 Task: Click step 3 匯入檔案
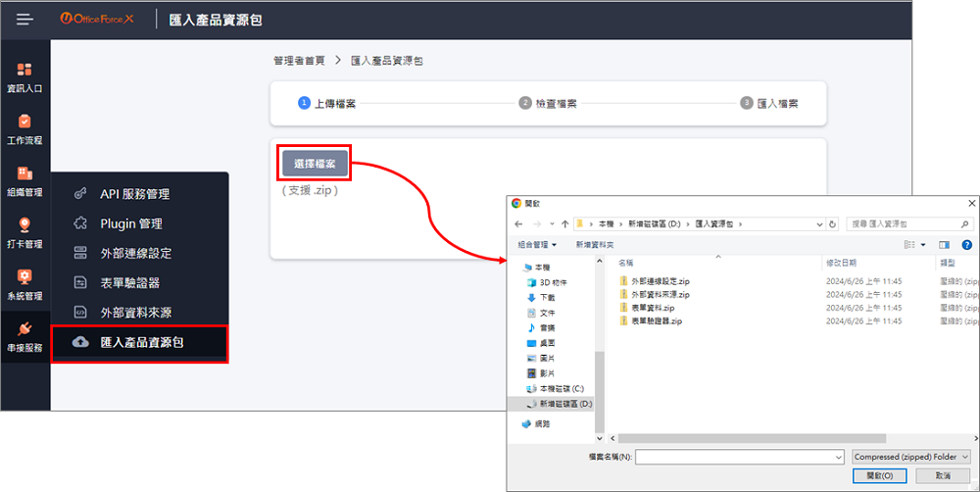769,103
